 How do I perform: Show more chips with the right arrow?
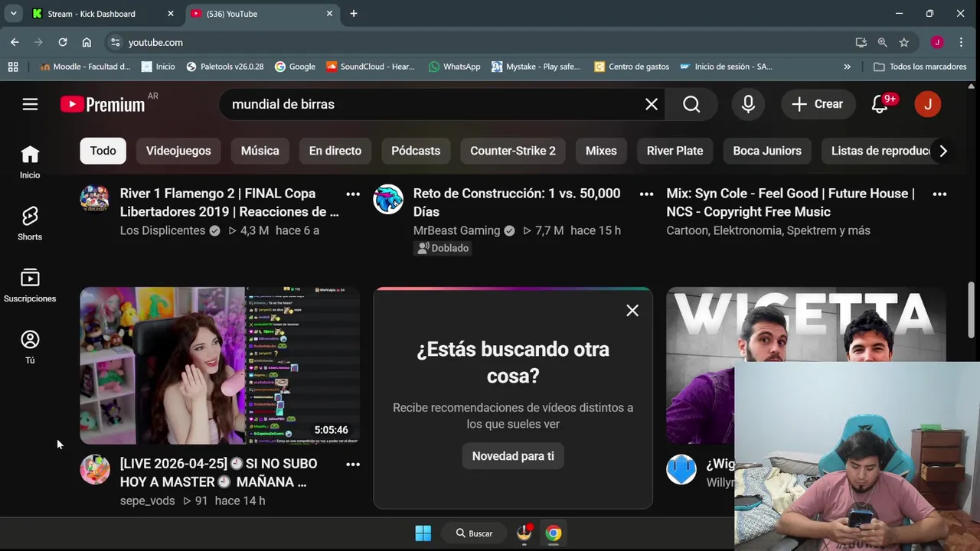click(943, 151)
